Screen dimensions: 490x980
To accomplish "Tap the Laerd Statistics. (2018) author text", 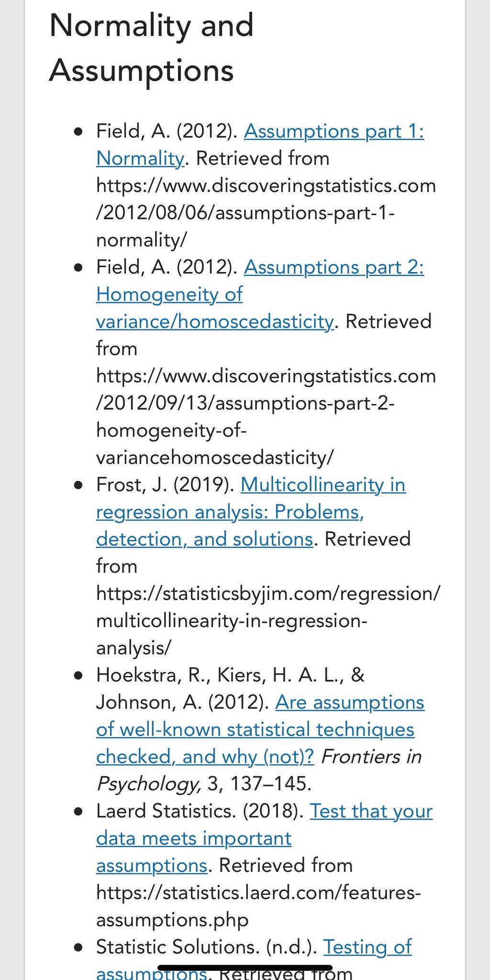I will (x=200, y=811).
